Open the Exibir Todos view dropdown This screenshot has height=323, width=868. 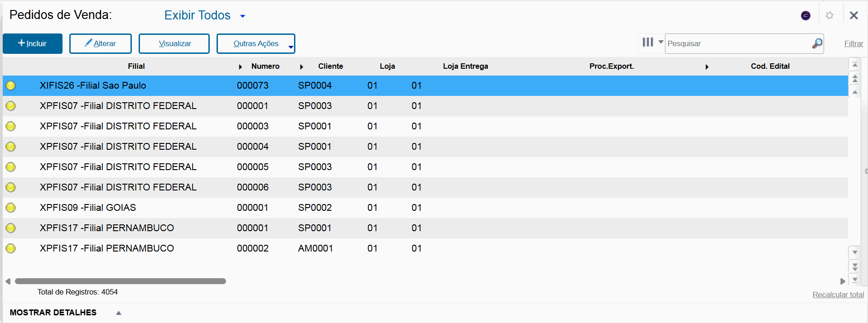[x=205, y=15]
